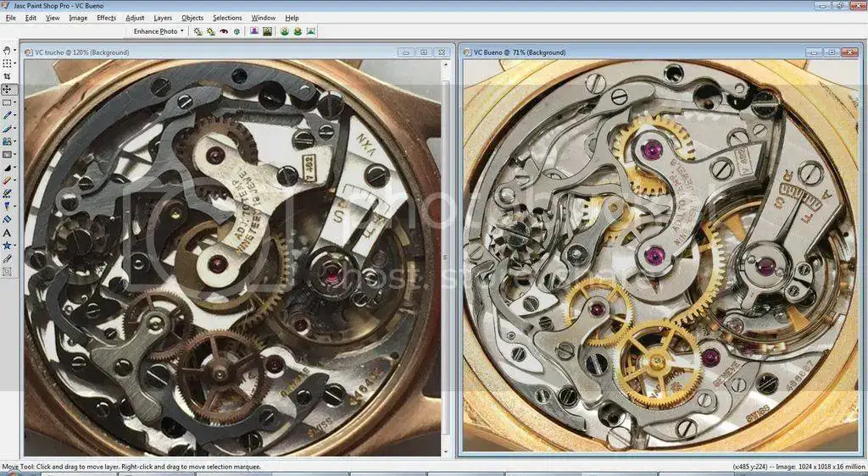Select the Clone brush tool
Screen dimensions: 868x476
pyautogui.click(x=7, y=141)
